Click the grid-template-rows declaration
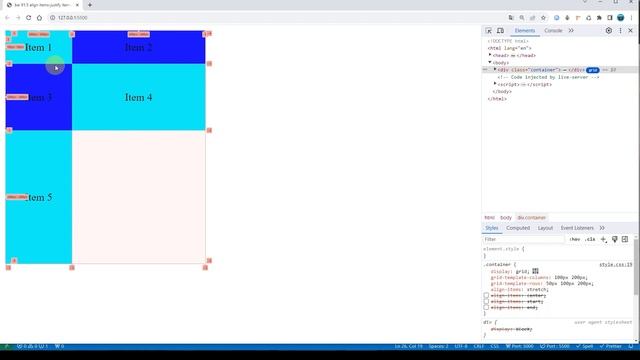This screenshot has height=360, width=640. click(542, 283)
